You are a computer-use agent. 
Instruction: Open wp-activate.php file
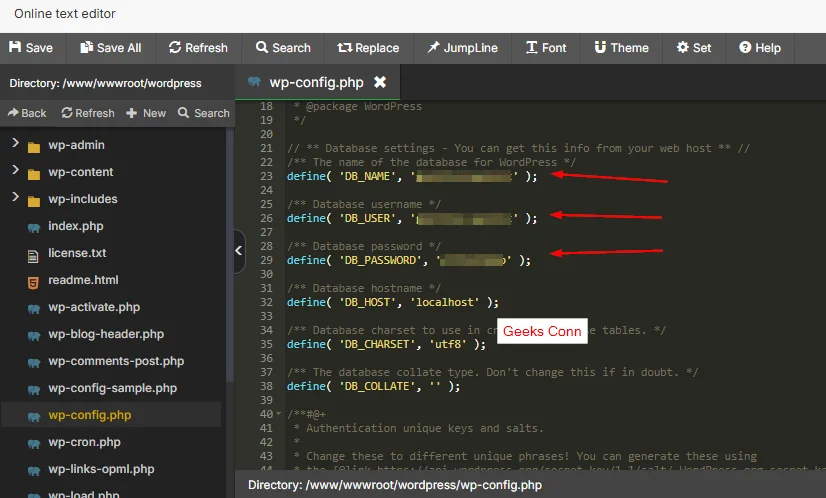(94, 307)
